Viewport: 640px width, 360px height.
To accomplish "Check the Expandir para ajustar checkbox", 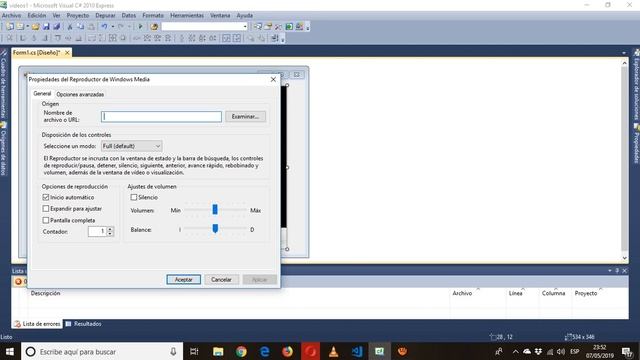I will point(46,209).
